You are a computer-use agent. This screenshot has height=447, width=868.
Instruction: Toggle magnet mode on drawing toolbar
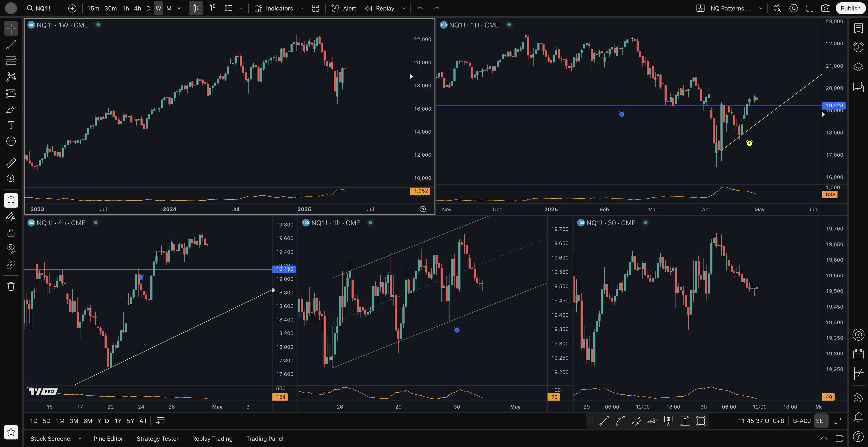(x=11, y=201)
